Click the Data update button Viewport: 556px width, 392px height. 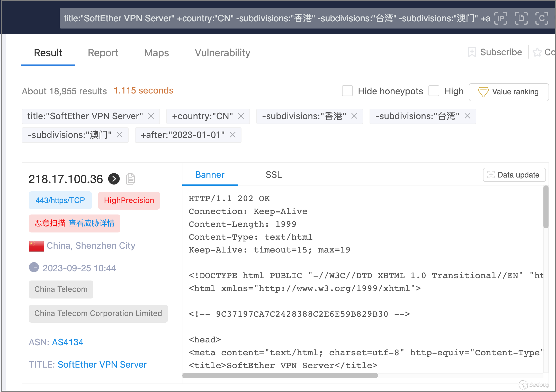(x=514, y=175)
